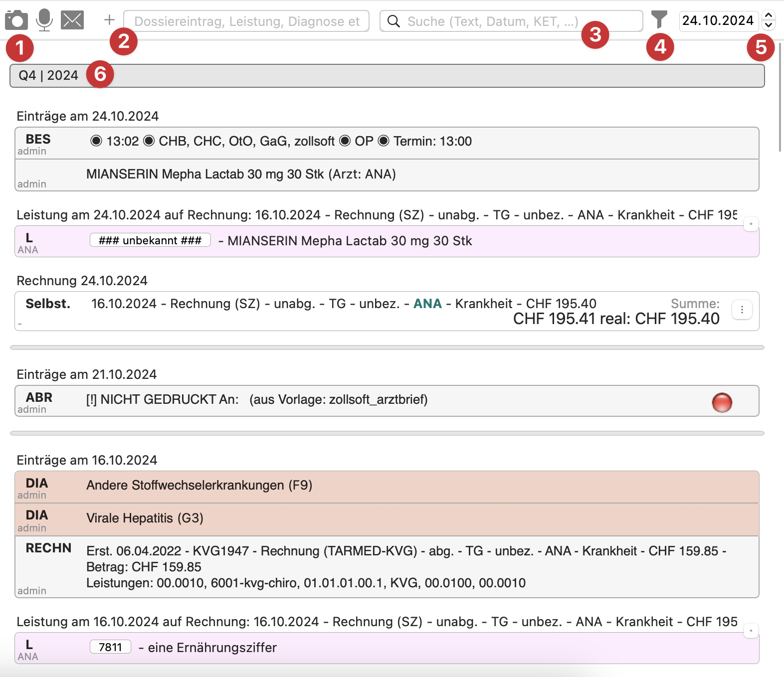Click the vertical scrollbar thumb on the right edge
The image size is (784, 677).
(x=781, y=97)
